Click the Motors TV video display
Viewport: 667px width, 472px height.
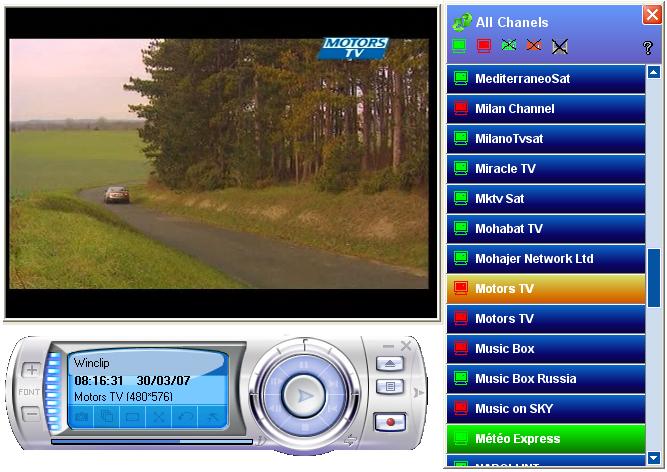click(219, 164)
